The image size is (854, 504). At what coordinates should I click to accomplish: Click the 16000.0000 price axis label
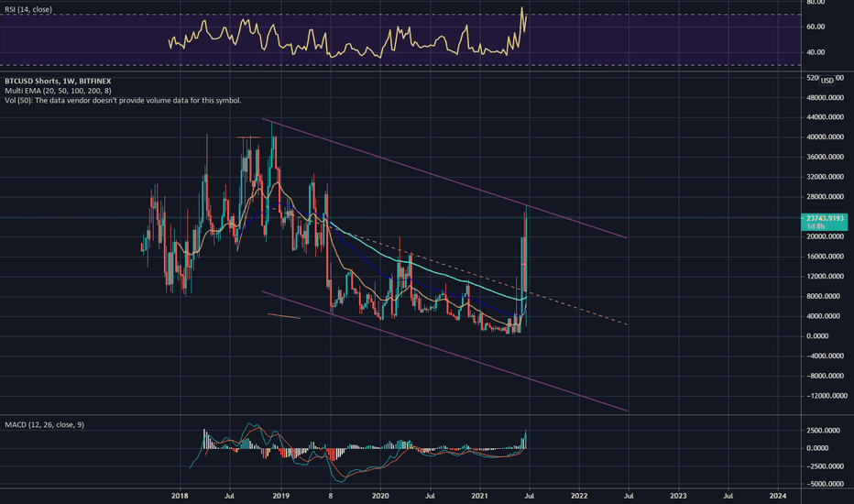click(825, 256)
